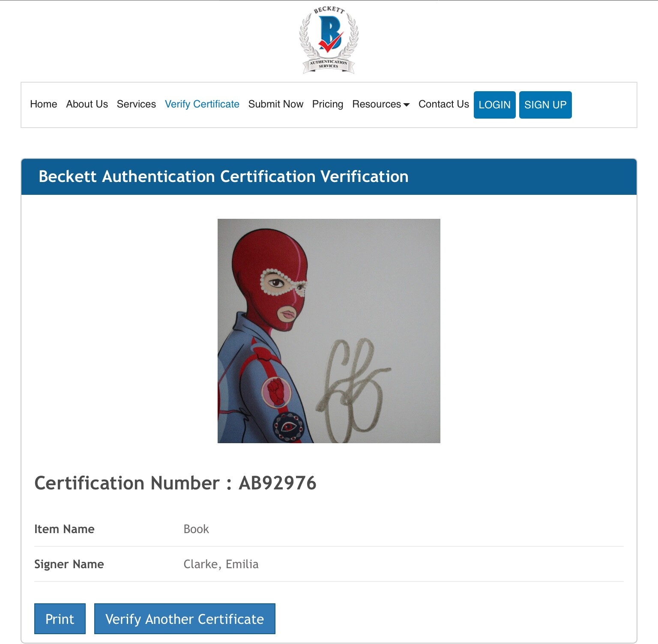Click the LOGIN button
The width and height of the screenshot is (658, 644).
[495, 105]
